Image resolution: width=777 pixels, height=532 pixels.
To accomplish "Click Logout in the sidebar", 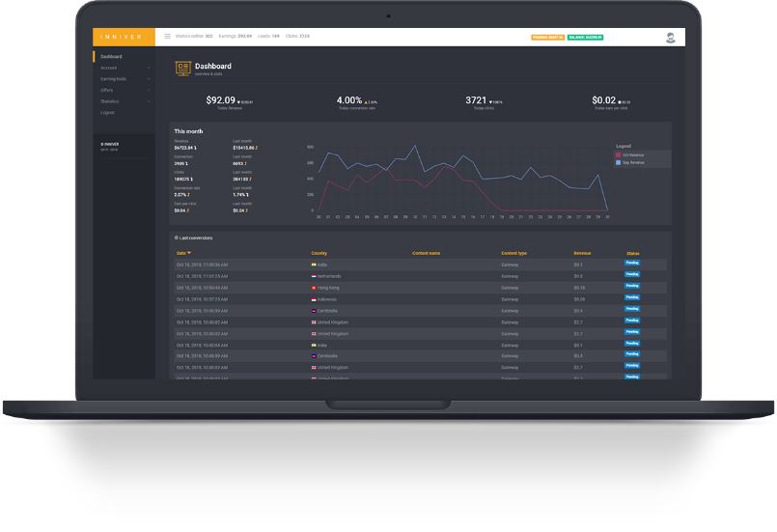I will [107, 112].
